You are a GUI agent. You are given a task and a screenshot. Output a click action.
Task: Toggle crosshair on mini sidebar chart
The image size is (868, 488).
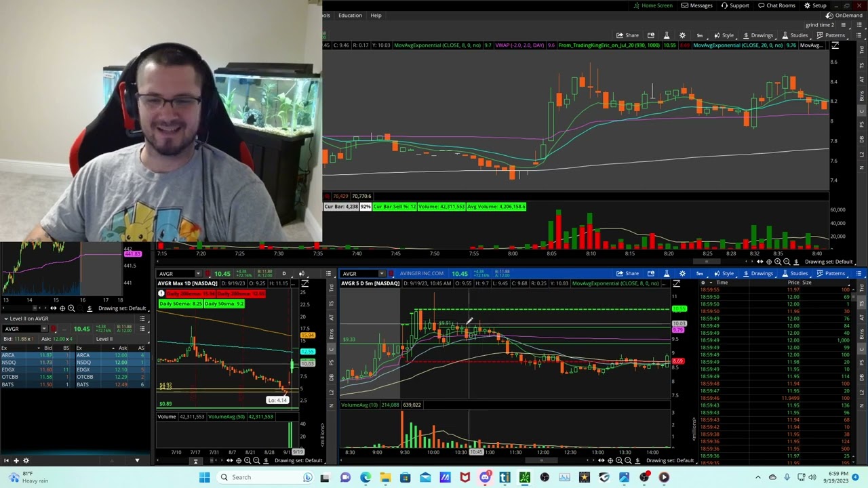click(62, 308)
